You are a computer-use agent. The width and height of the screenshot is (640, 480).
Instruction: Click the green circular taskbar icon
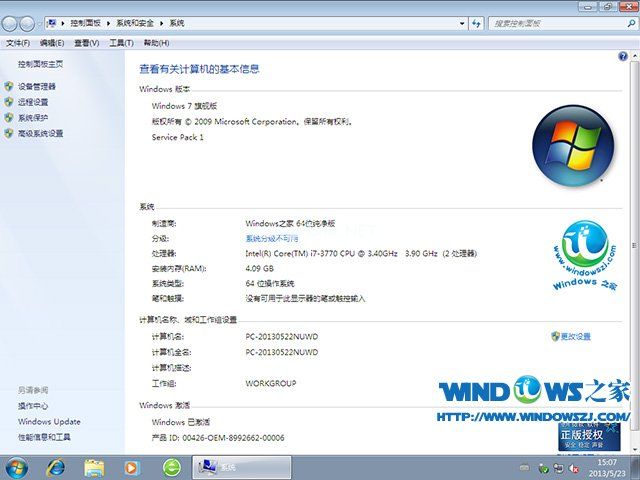(x=172, y=467)
